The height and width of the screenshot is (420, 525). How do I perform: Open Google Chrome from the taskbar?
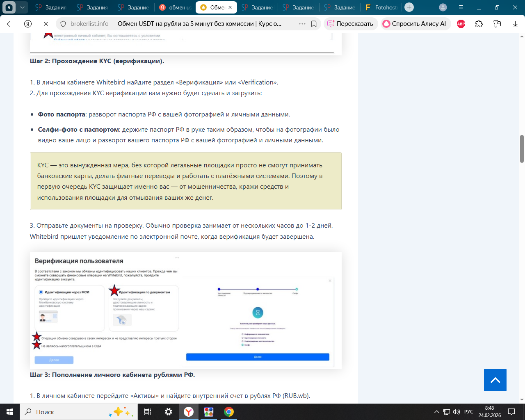229,412
